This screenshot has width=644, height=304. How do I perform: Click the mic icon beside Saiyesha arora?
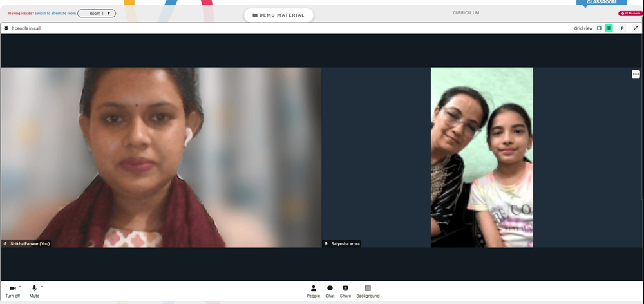pos(326,243)
